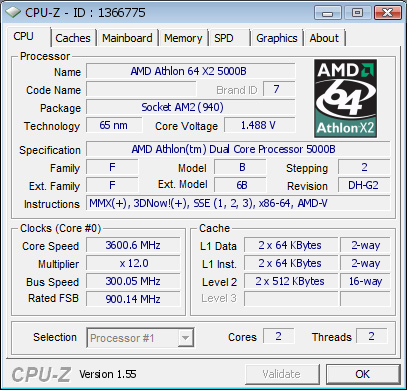Select the Specification text field

click(238, 149)
